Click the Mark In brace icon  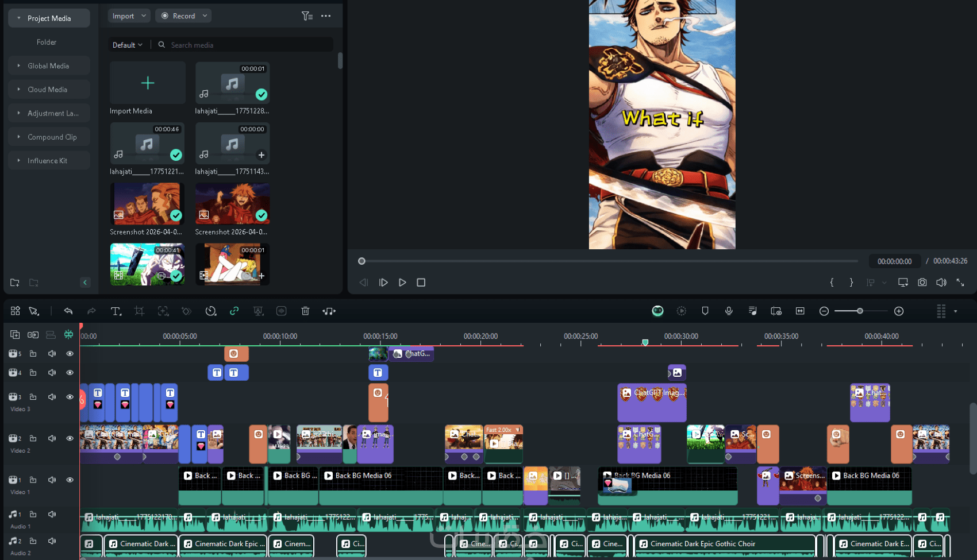pos(832,283)
